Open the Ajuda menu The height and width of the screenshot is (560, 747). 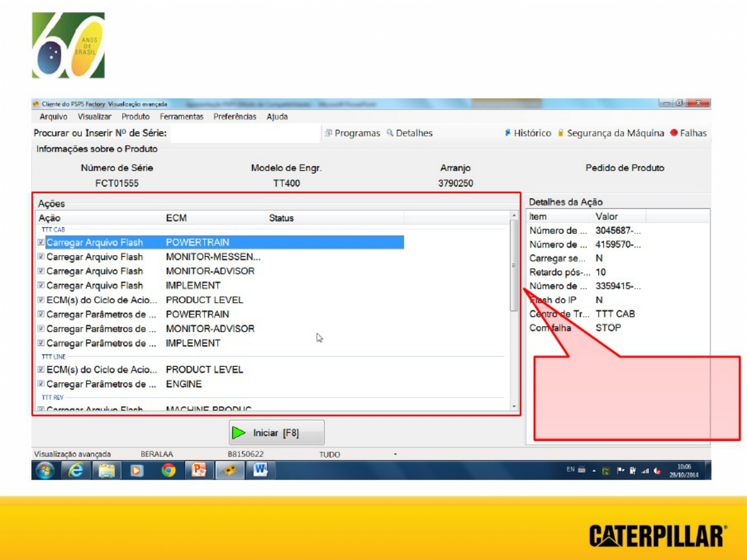coord(277,117)
